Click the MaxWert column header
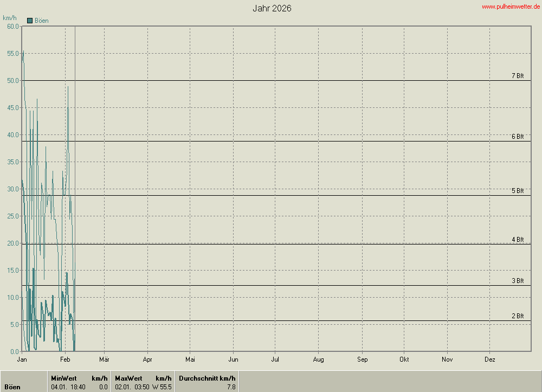 128,378
